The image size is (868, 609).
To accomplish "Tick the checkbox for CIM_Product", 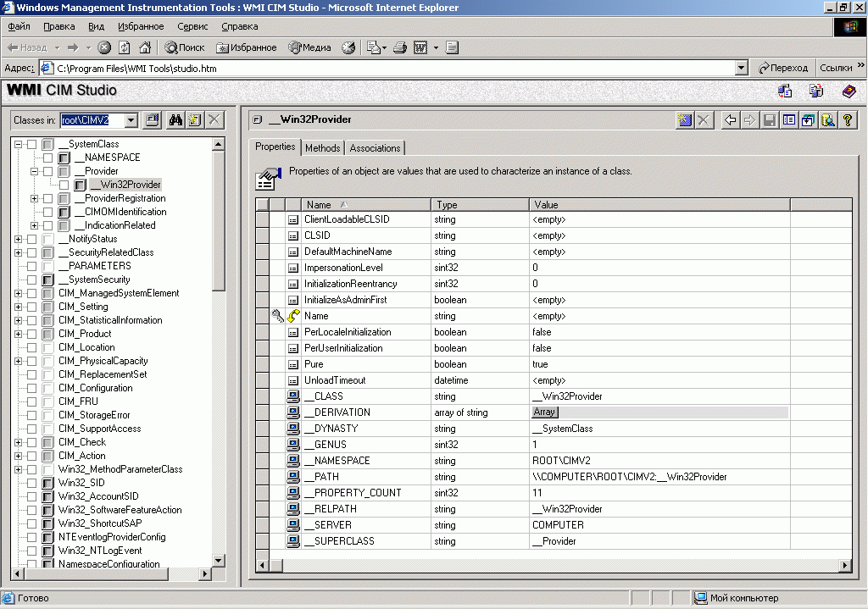I will click(x=32, y=334).
